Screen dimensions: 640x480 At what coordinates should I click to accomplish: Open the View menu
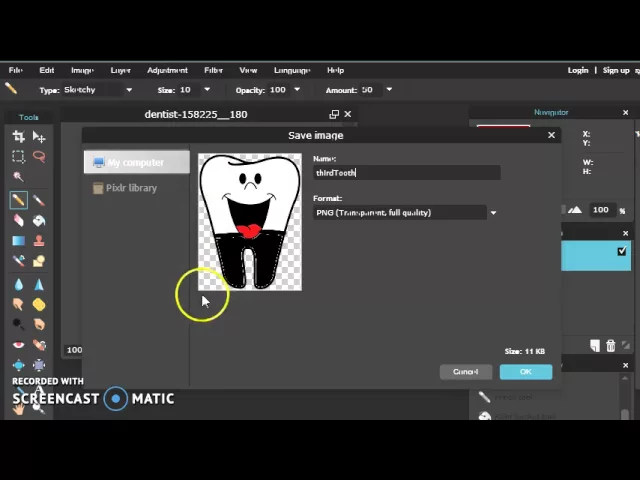[248, 70]
